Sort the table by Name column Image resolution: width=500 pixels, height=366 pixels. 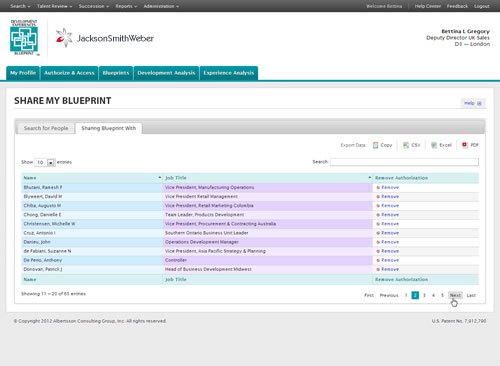[x=92, y=178]
